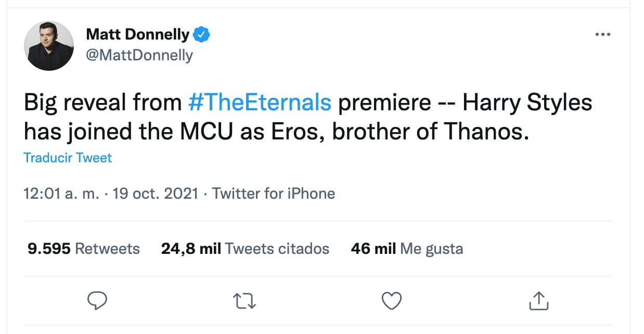Open the tweet options via the three-dot icon
Viewport: 644px width, 334px height.
pyautogui.click(x=603, y=34)
